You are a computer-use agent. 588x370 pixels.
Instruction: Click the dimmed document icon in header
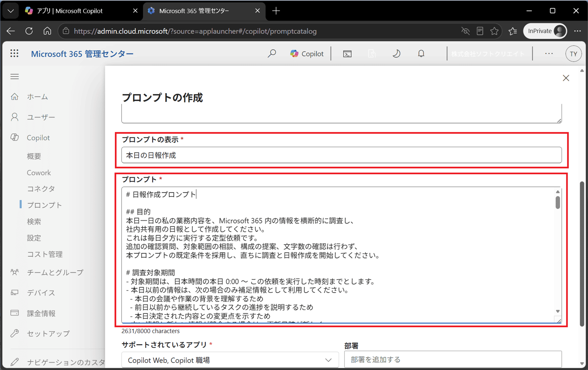click(x=372, y=54)
